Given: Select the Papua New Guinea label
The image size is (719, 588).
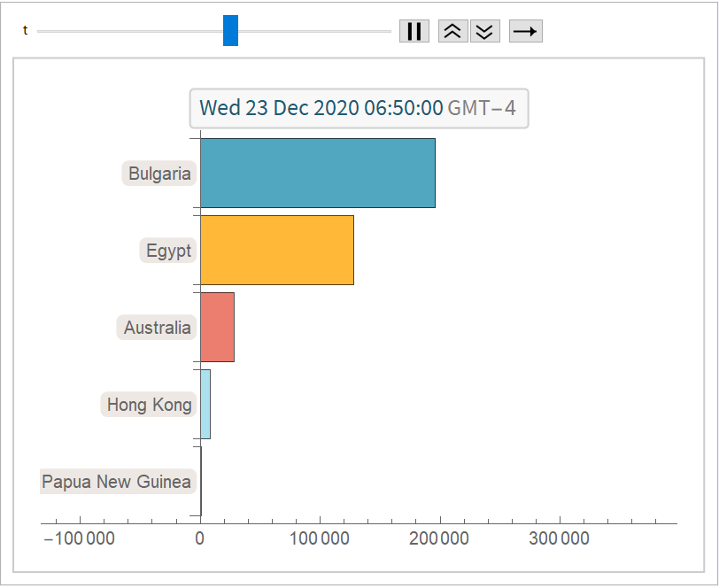Looking at the screenshot, I should pyautogui.click(x=117, y=482).
